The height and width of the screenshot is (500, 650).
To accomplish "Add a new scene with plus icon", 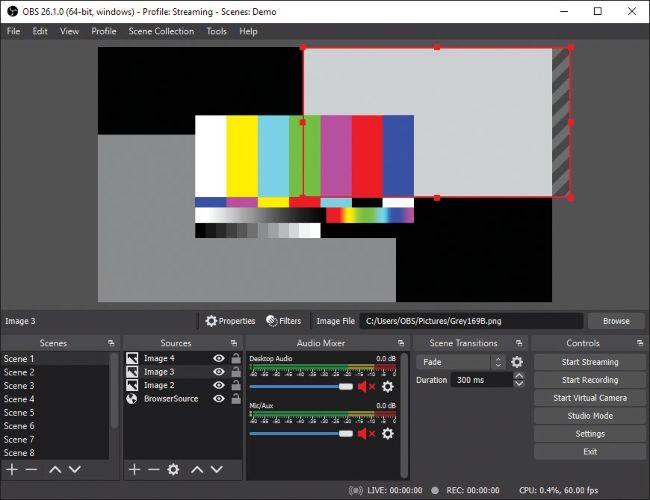I will click(x=12, y=469).
